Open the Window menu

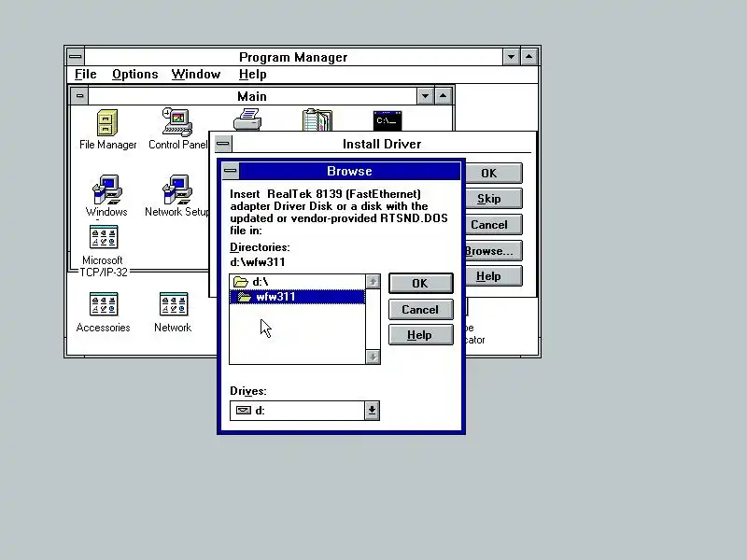click(x=196, y=75)
